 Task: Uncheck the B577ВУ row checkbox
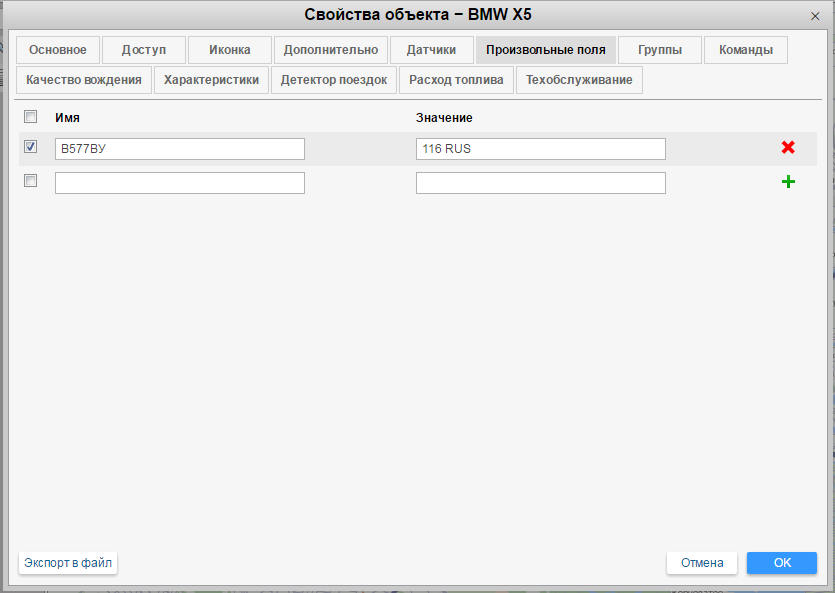coord(30,148)
